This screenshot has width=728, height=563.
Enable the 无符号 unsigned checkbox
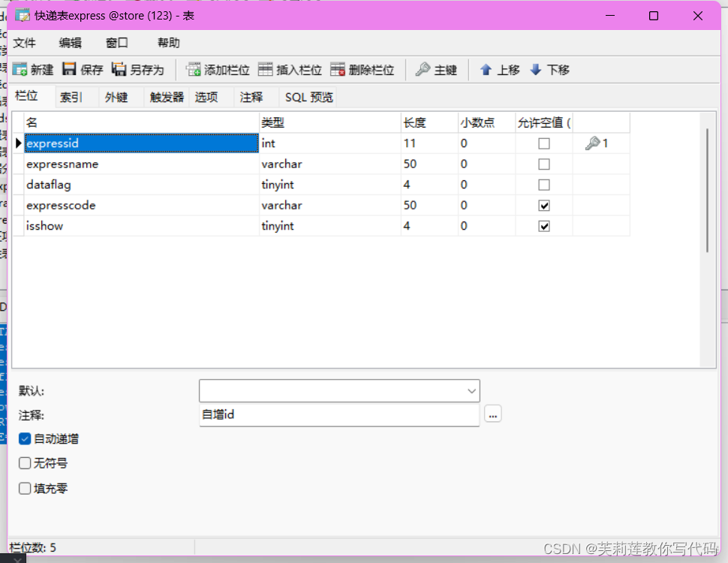(x=25, y=463)
